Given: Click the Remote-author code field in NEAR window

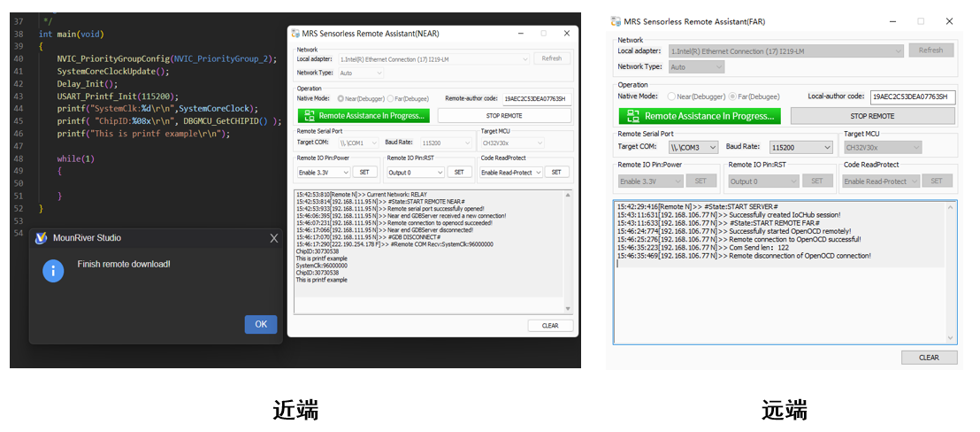Looking at the screenshot, I should (537, 99).
